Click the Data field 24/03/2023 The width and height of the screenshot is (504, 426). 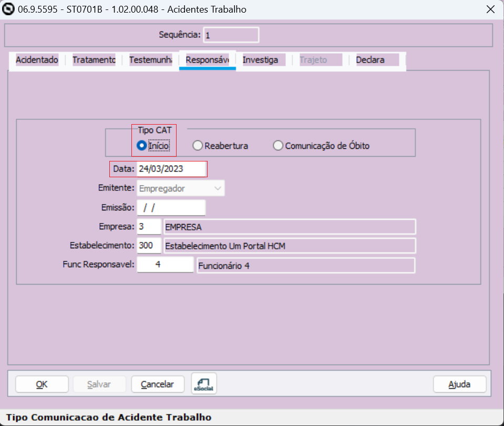point(172,169)
